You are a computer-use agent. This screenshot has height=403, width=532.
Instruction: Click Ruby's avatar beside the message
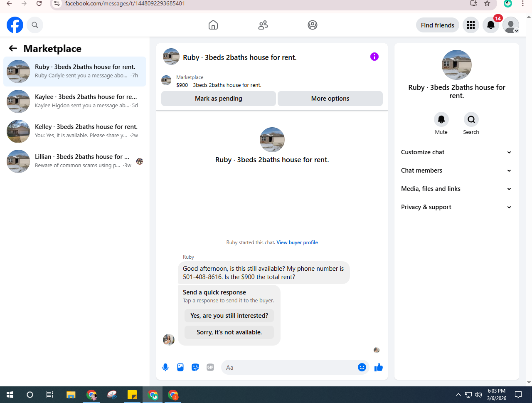[x=169, y=340]
